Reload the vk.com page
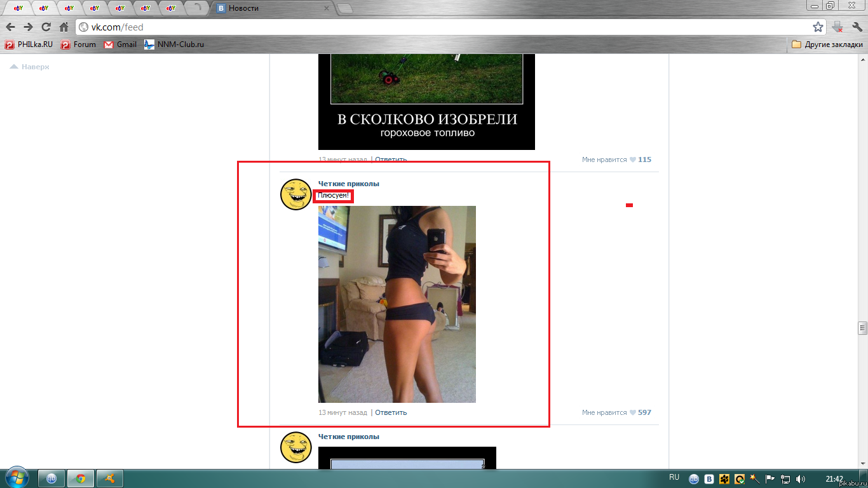The width and height of the screenshot is (868, 488). (46, 27)
